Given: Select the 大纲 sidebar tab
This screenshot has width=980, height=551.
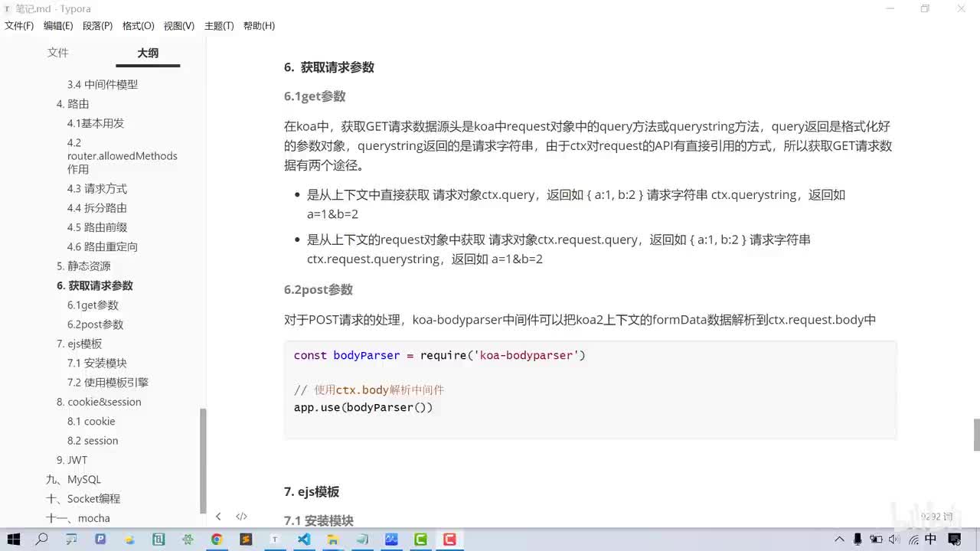Looking at the screenshot, I should point(148,53).
